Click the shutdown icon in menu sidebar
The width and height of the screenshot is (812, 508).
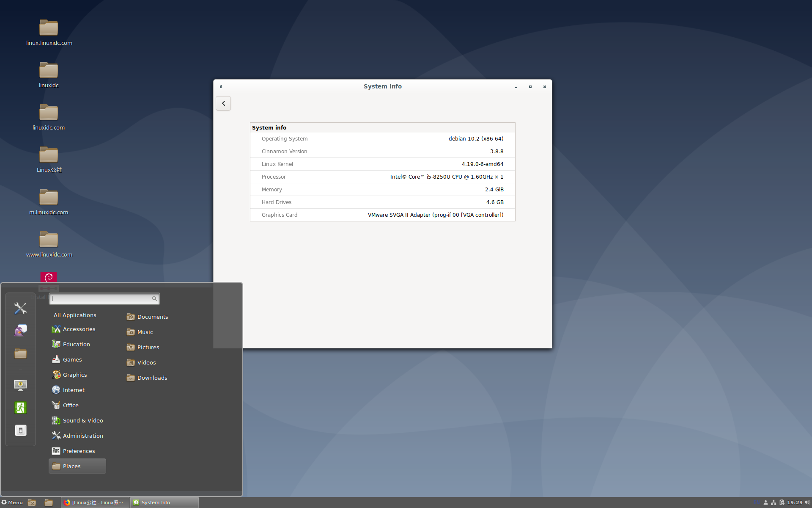20,431
